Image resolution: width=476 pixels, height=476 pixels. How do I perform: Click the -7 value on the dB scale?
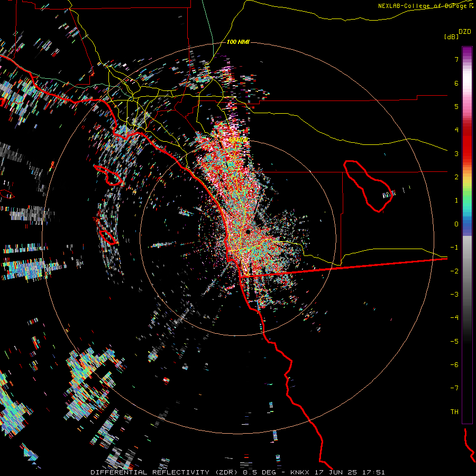click(x=454, y=388)
